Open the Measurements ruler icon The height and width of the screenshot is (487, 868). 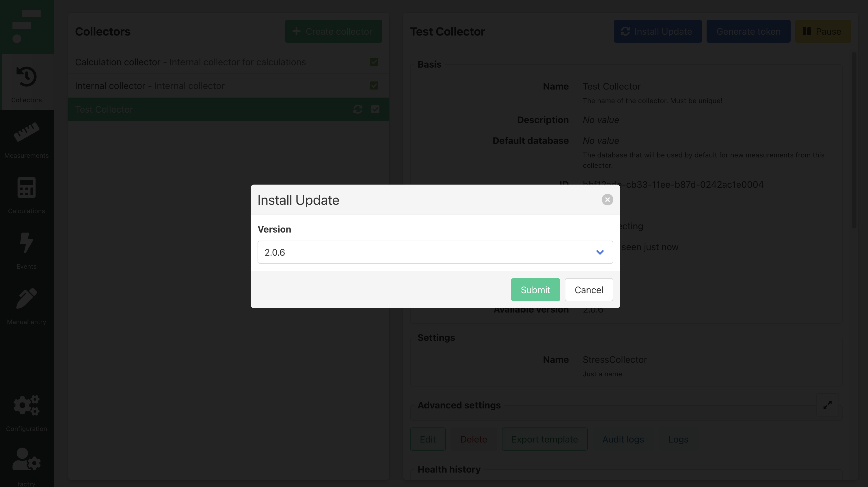point(26,131)
